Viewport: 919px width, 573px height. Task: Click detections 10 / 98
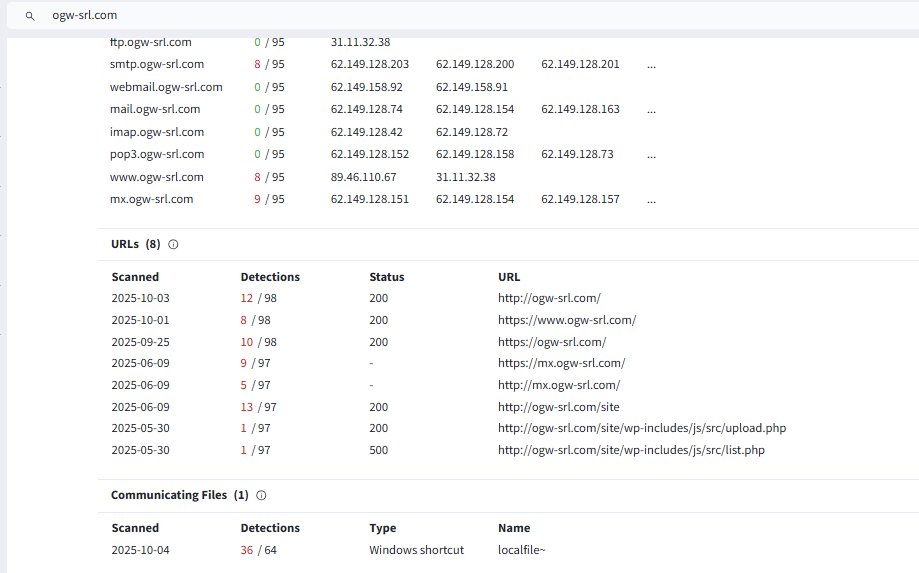tap(258, 342)
